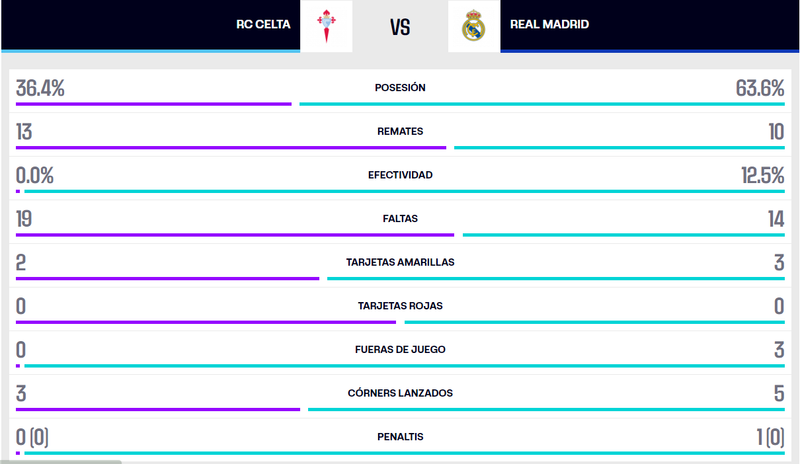Click the VS text between the teams

(x=400, y=27)
